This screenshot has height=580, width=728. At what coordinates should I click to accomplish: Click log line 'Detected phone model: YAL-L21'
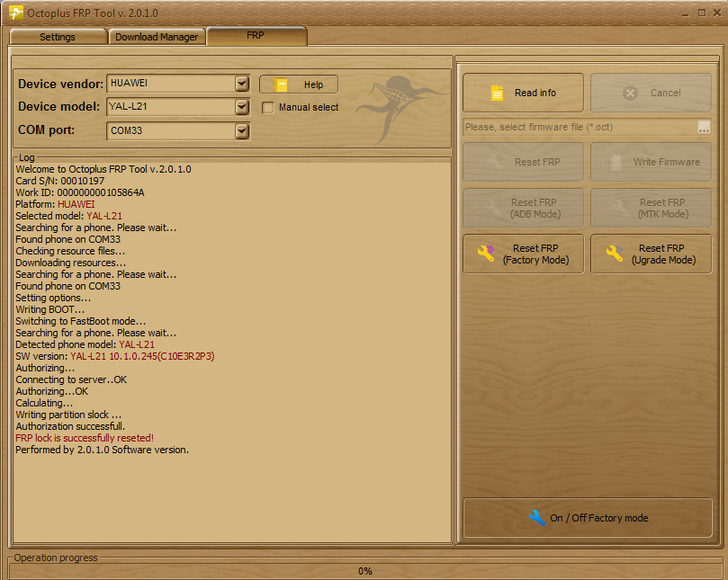(85, 344)
